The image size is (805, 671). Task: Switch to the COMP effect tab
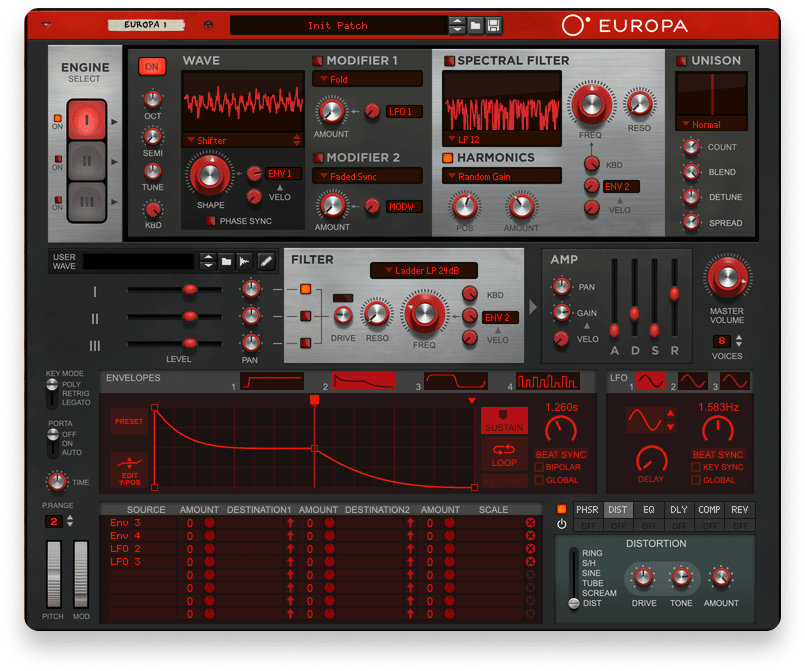(709, 510)
